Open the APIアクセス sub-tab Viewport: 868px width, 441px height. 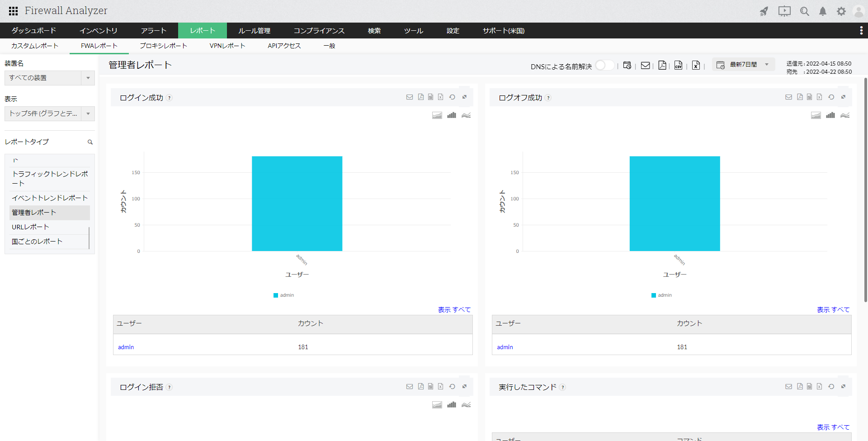284,46
